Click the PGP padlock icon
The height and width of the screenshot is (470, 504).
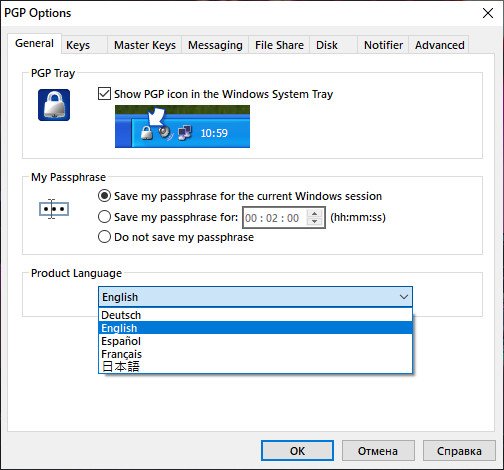54,105
